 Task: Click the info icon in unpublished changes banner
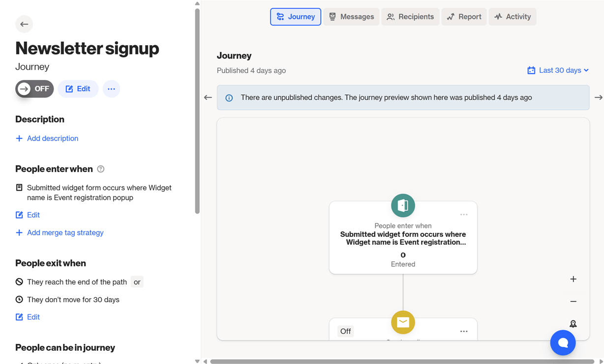tap(229, 98)
